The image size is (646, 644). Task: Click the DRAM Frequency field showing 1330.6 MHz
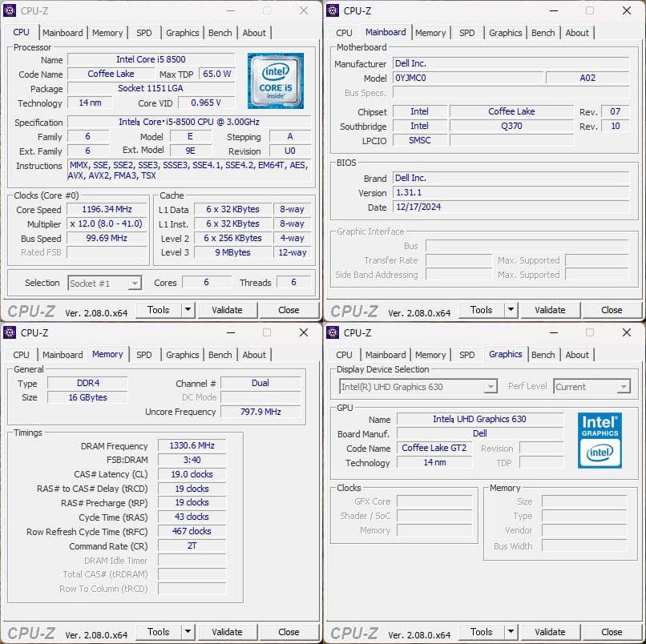(192, 446)
